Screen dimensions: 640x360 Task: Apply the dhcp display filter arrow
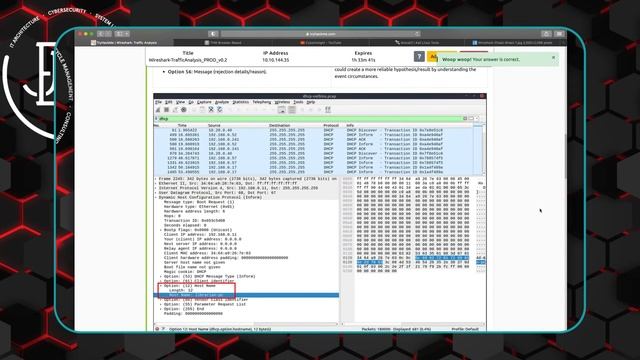tap(471, 118)
